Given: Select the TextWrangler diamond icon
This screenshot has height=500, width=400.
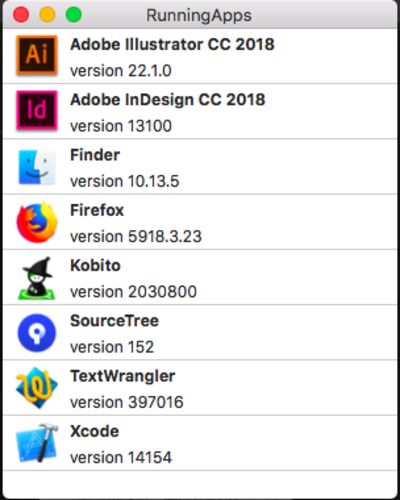Looking at the screenshot, I should (37, 388).
